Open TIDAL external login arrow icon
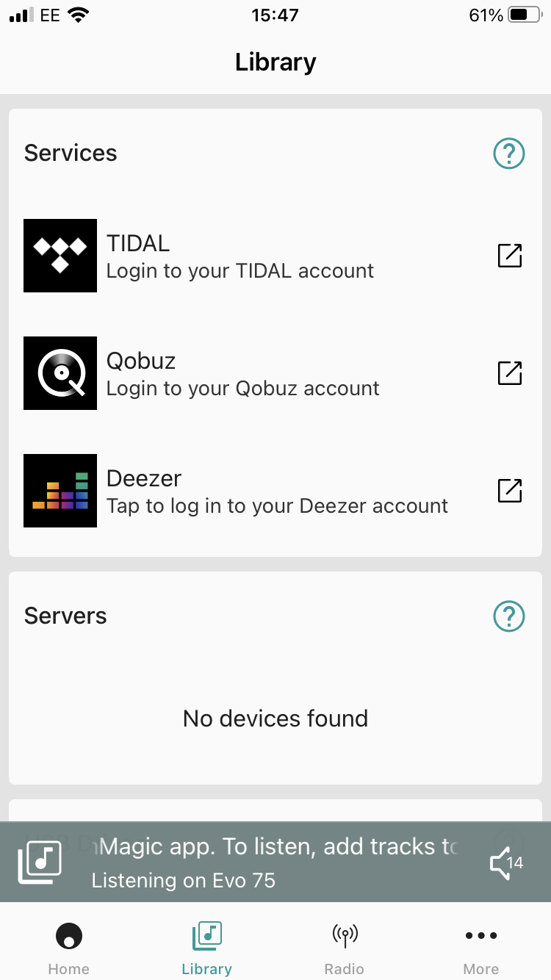551x980 pixels. pyautogui.click(x=509, y=256)
